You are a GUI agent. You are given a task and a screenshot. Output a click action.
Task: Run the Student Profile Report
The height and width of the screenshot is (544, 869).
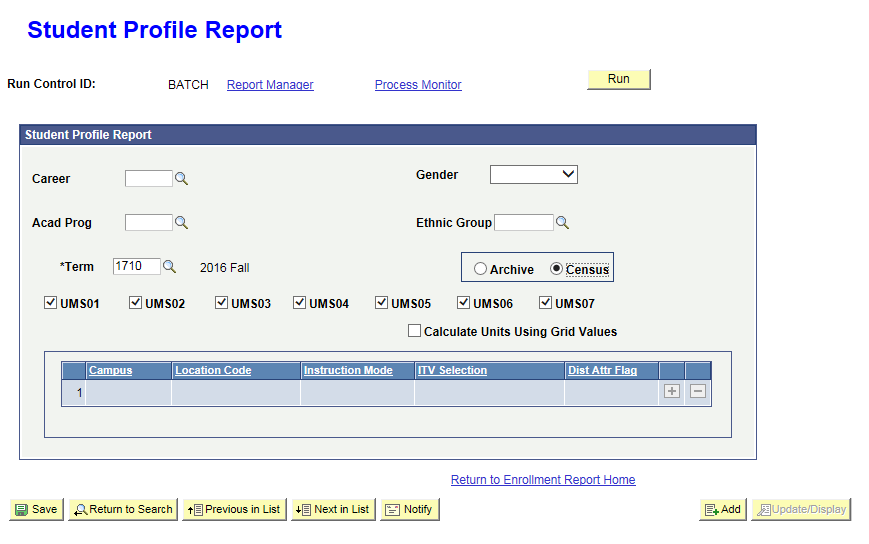click(618, 79)
